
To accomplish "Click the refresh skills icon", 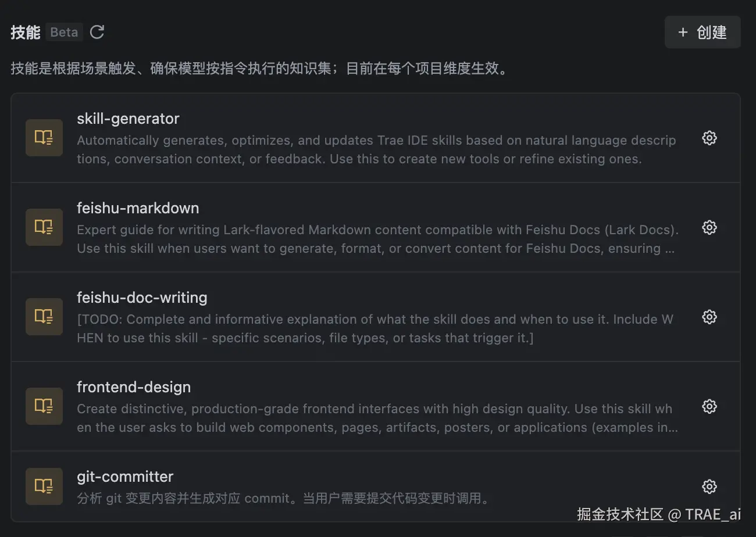I will pyautogui.click(x=97, y=32).
